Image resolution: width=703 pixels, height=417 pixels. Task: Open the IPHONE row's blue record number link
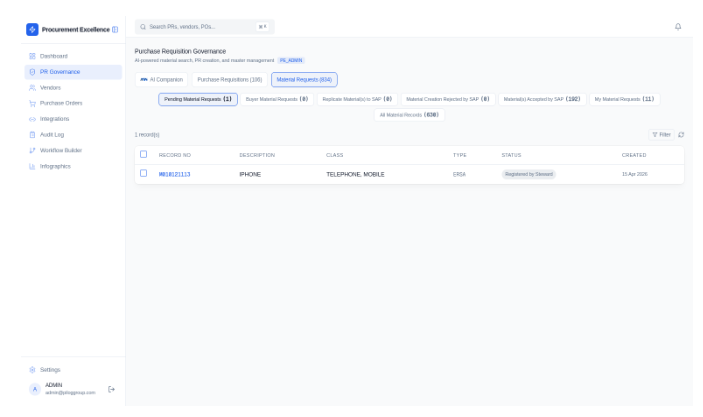pos(174,174)
